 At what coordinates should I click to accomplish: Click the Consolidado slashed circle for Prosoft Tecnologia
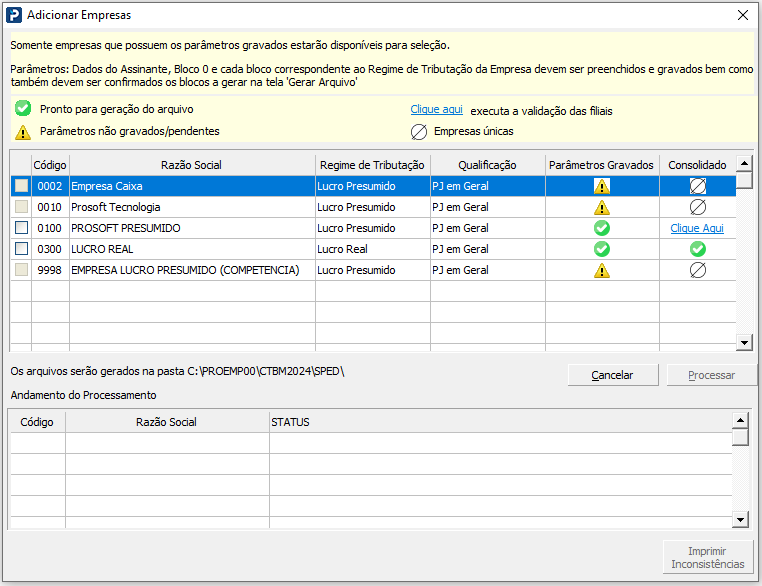(x=698, y=207)
